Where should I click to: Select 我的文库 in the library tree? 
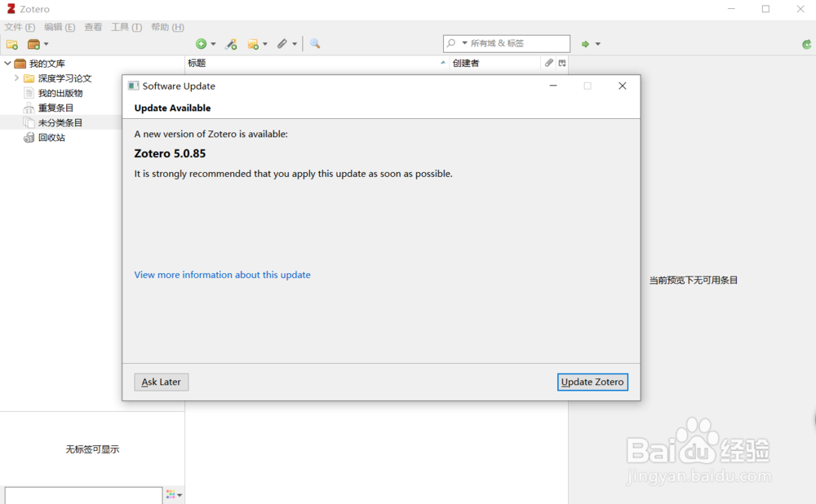click(47, 64)
